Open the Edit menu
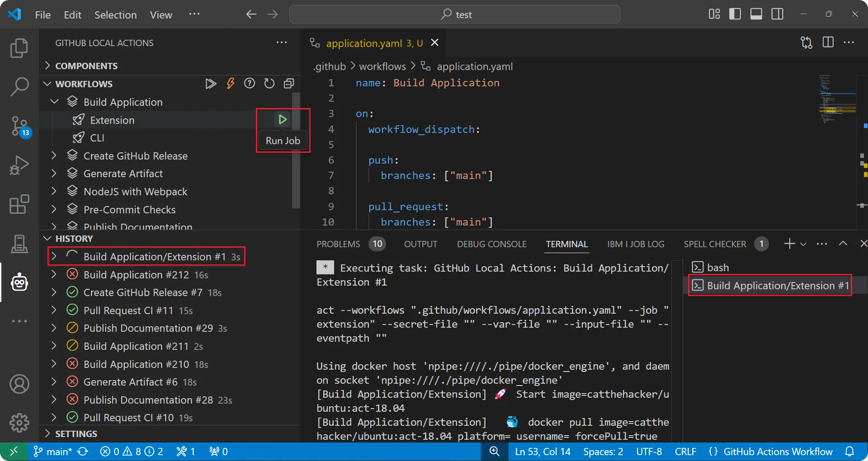This screenshot has height=461, width=868. coord(72,14)
